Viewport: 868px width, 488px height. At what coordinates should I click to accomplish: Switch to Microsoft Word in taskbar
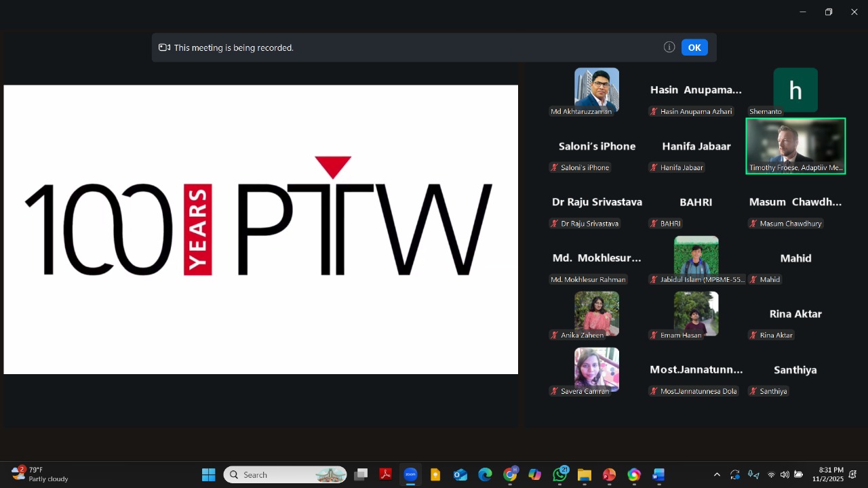point(658,474)
